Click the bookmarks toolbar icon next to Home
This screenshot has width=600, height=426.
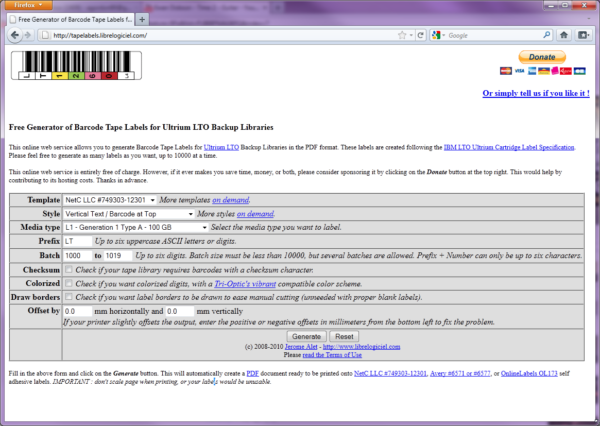[583, 35]
